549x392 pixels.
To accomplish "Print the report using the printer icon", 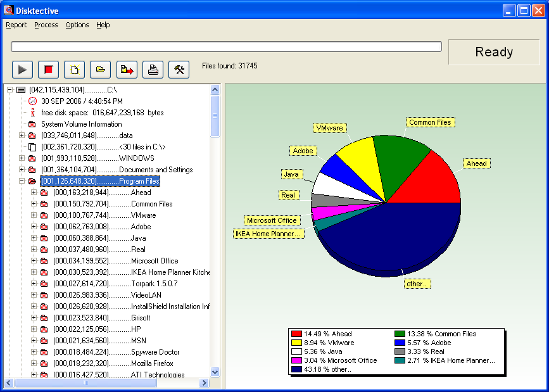I will point(153,70).
